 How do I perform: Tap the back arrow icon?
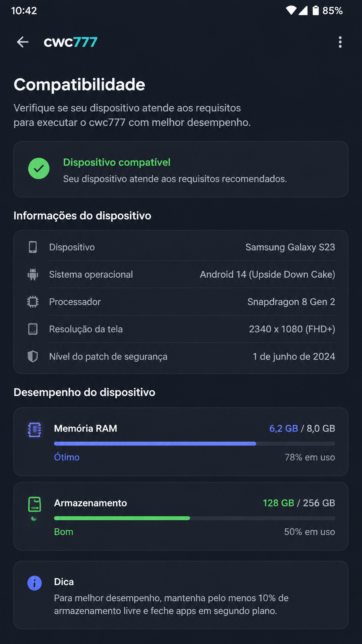click(23, 42)
